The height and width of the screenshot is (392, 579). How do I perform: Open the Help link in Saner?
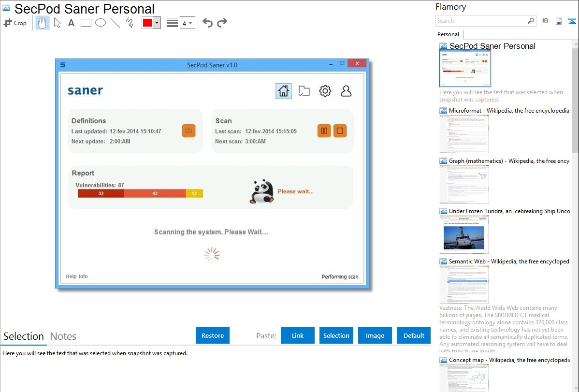(x=71, y=276)
